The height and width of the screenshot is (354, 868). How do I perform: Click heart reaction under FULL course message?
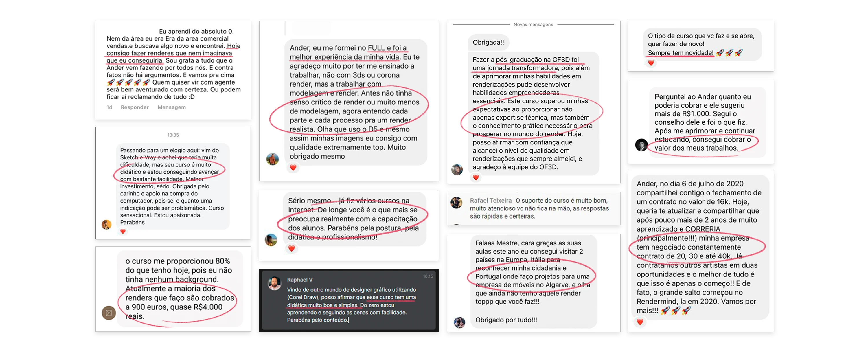pos(293,168)
